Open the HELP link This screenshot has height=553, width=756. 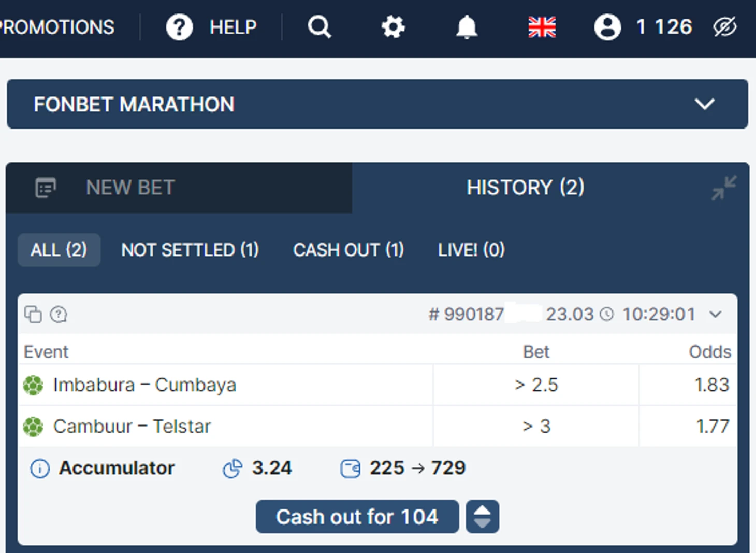[233, 27]
